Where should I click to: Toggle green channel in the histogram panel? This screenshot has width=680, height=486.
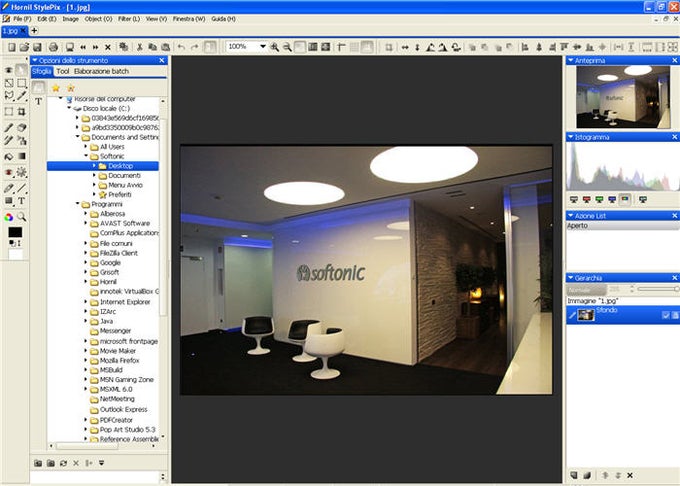pos(599,199)
